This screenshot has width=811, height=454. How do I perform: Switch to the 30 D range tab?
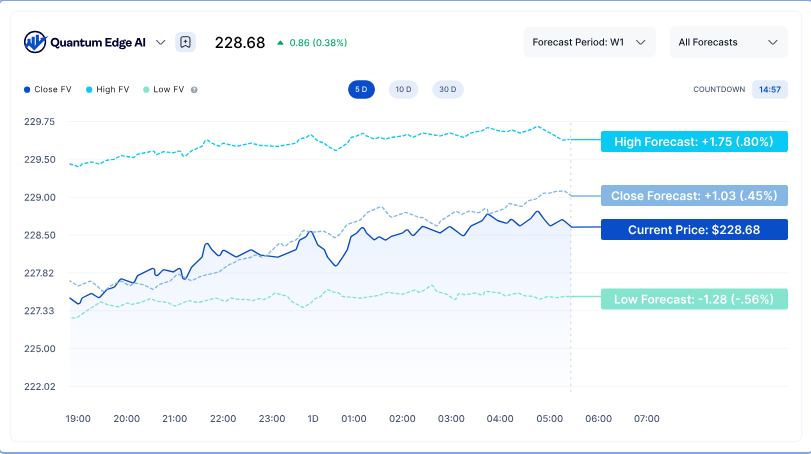tap(447, 89)
